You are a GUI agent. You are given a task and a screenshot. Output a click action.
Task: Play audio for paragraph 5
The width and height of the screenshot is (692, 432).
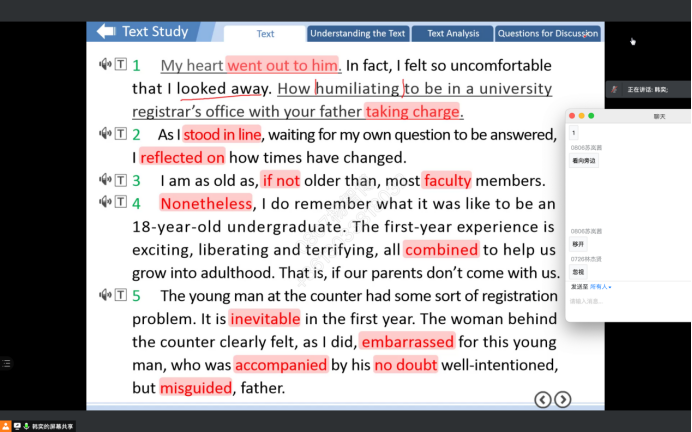click(104, 295)
